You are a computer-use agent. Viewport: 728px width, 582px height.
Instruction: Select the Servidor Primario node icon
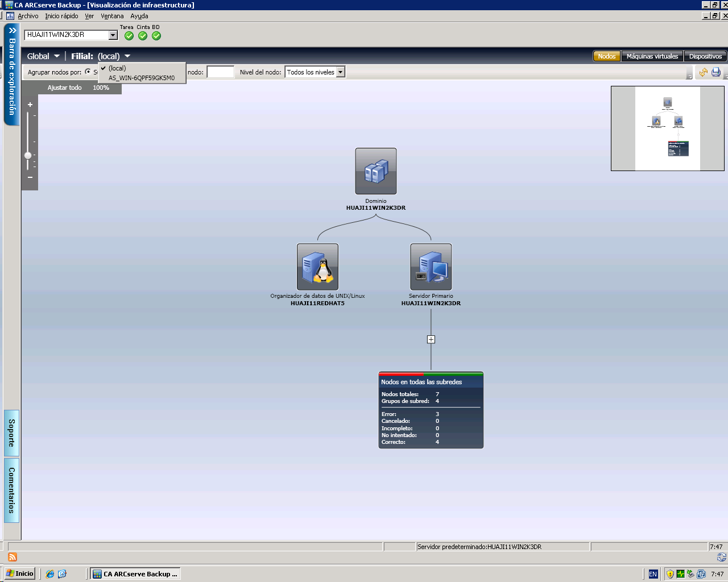click(x=431, y=267)
